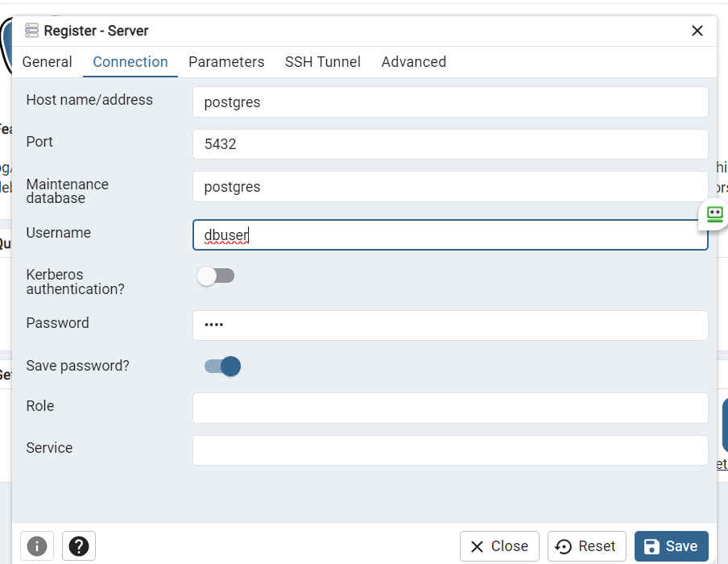Image resolution: width=728 pixels, height=564 pixels.
Task: Click the info icon at bottom left
Action: click(37, 546)
